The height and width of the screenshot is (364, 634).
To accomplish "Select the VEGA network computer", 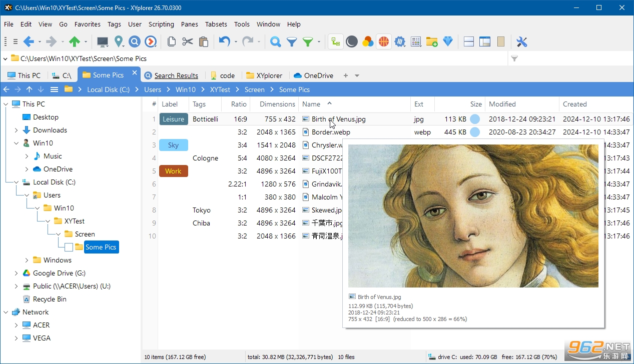I will (42, 338).
